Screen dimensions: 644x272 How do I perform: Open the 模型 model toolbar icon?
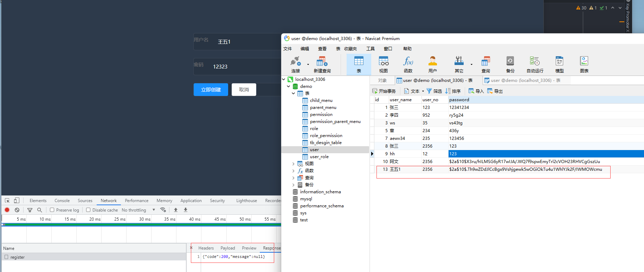pos(559,61)
